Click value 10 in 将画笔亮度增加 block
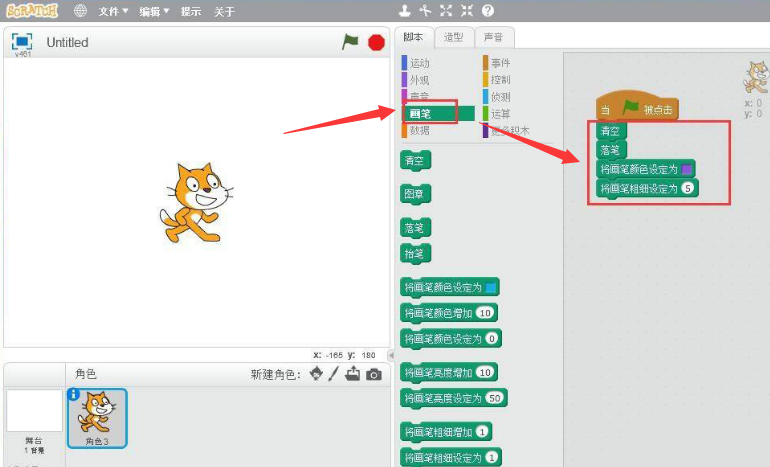The image size is (770, 467). pyautogui.click(x=485, y=372)
